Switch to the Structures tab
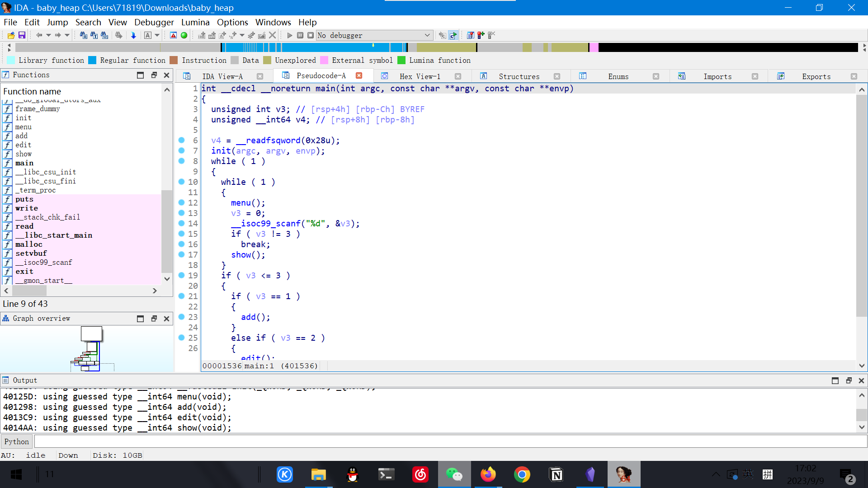The image size is (868, 488). click(519, 76)
